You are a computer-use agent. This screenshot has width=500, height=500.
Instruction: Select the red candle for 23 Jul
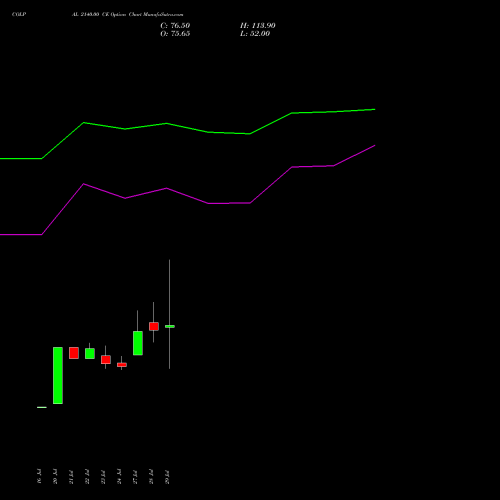[106, 359]
